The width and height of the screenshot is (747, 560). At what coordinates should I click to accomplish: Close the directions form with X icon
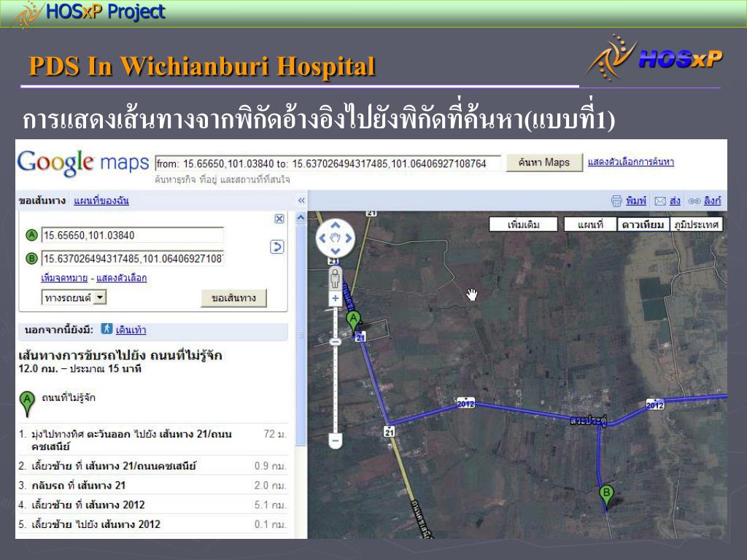click(279, 219)
